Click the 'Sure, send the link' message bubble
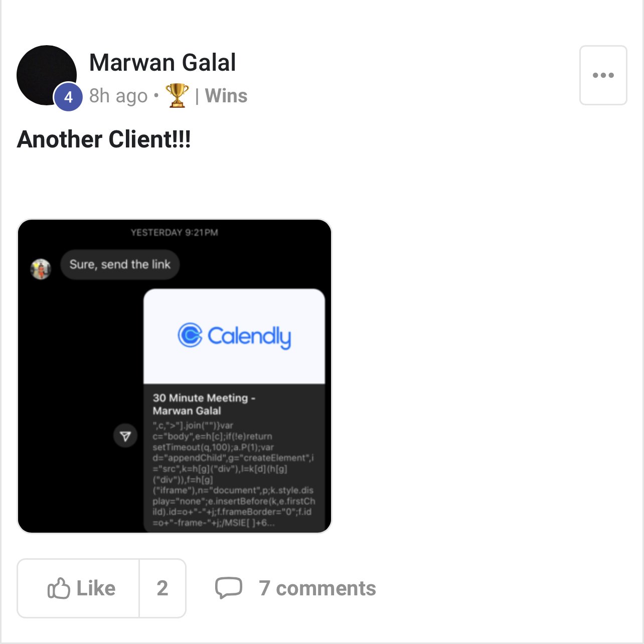Viewport: 644px width, 644px height. click(120, 264)
